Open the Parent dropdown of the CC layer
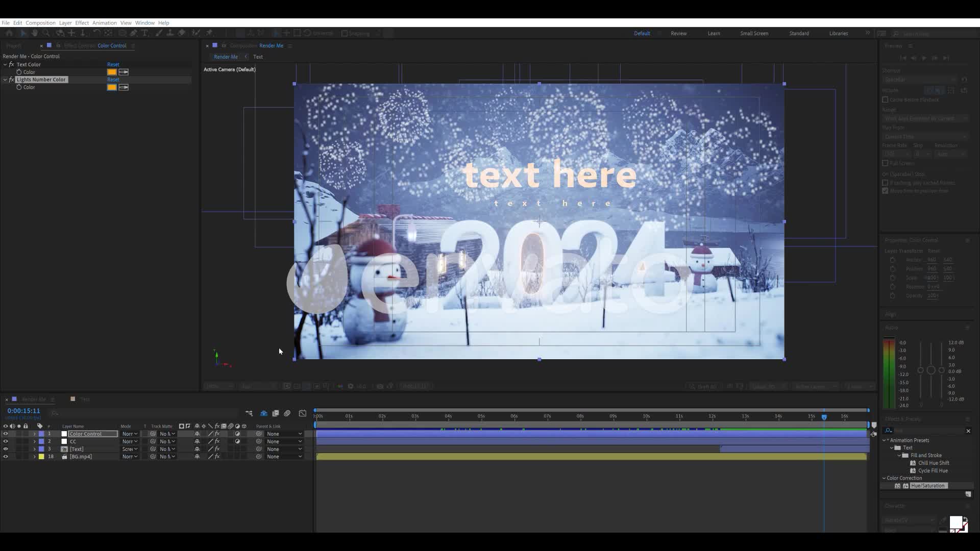 [284, 441]
